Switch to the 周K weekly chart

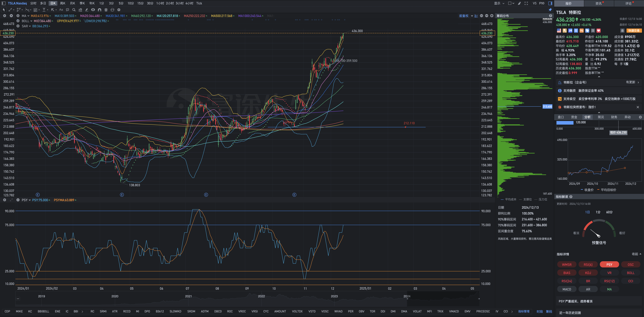point(63,3)
